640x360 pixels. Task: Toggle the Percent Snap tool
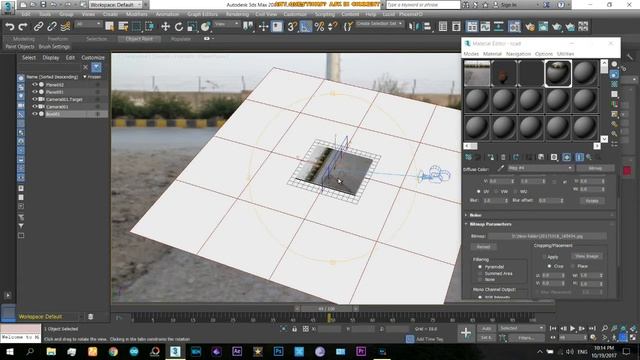[x=319, y=27]
